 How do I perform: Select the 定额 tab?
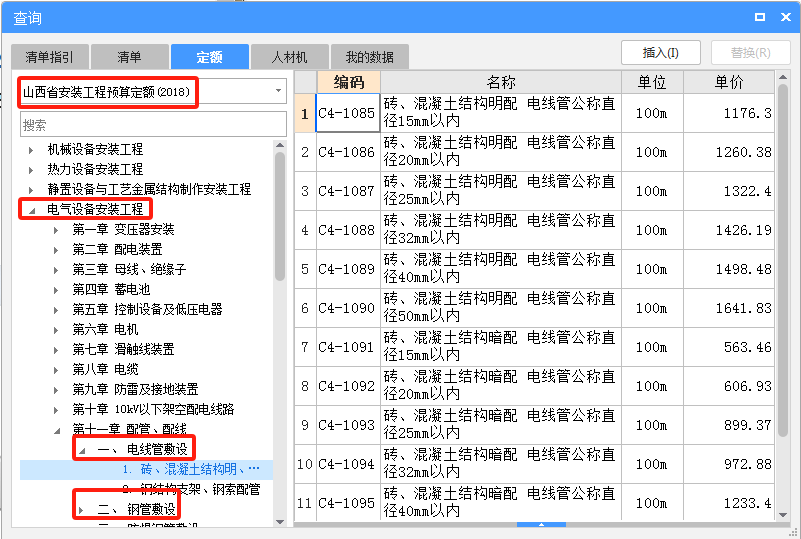click(209, 57)
